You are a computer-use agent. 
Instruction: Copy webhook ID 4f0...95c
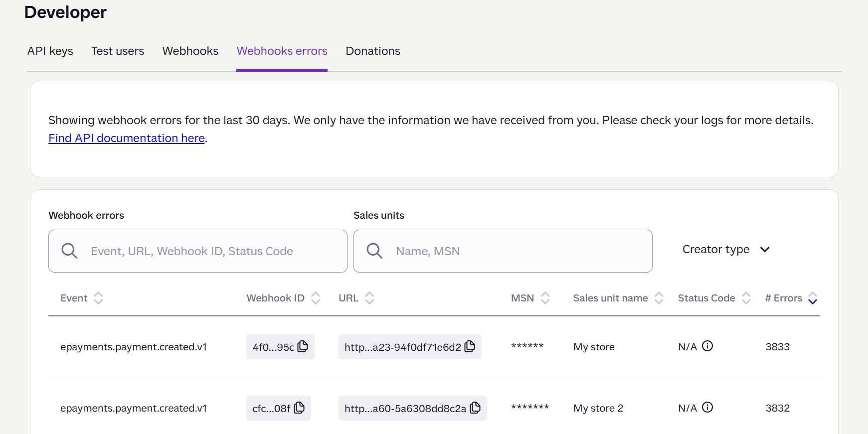pyautogui.click(x=303, y=346)
